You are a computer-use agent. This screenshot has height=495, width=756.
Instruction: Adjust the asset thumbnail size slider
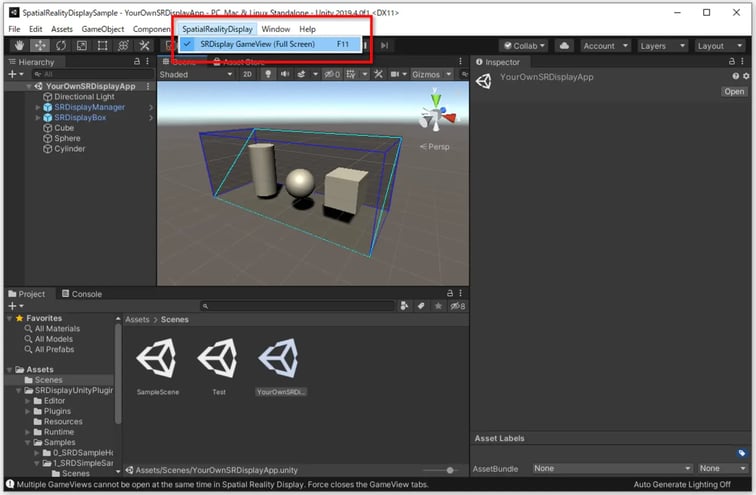click(x=449, y=470)
